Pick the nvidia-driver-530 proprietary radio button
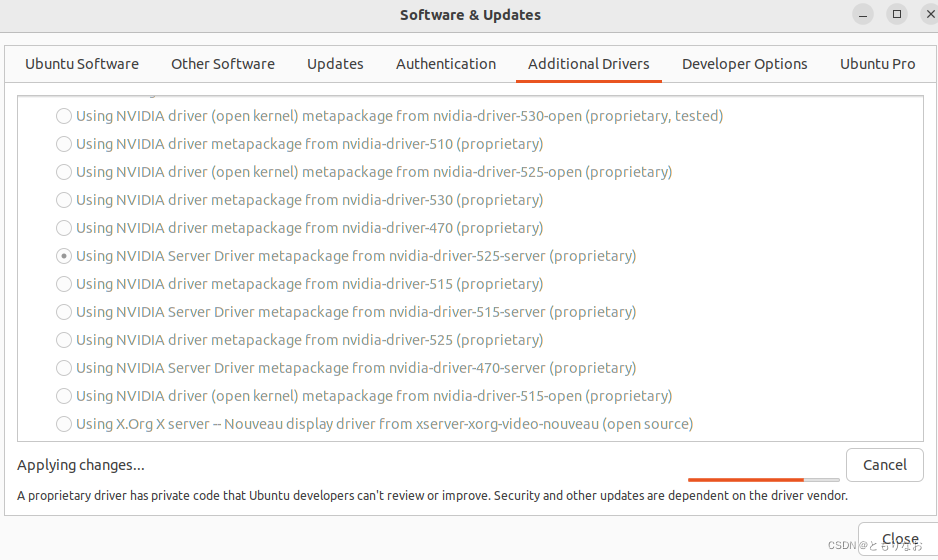Screen dimensions: 938x560 pos(64,200)
